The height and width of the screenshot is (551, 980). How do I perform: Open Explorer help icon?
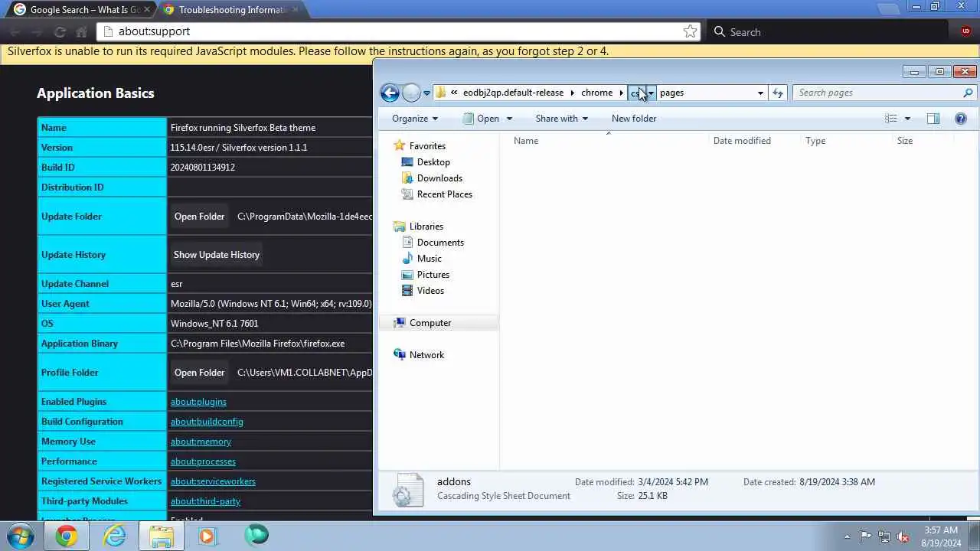point(961,119)
